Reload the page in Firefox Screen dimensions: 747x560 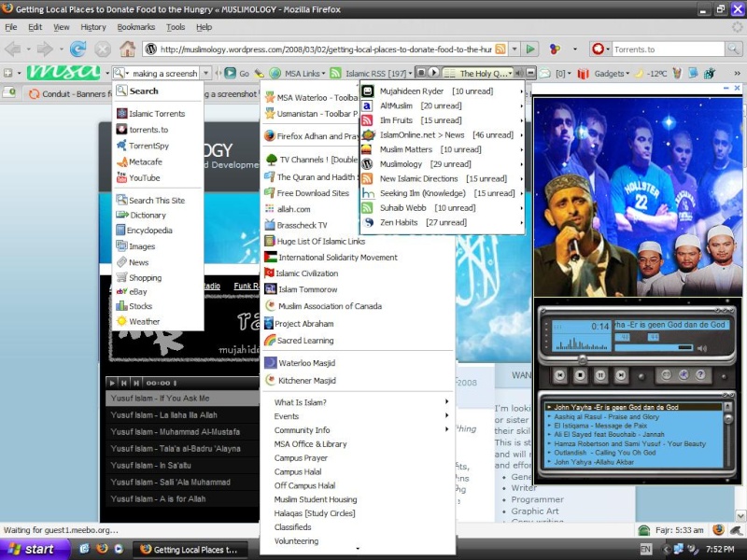point(78,49)
